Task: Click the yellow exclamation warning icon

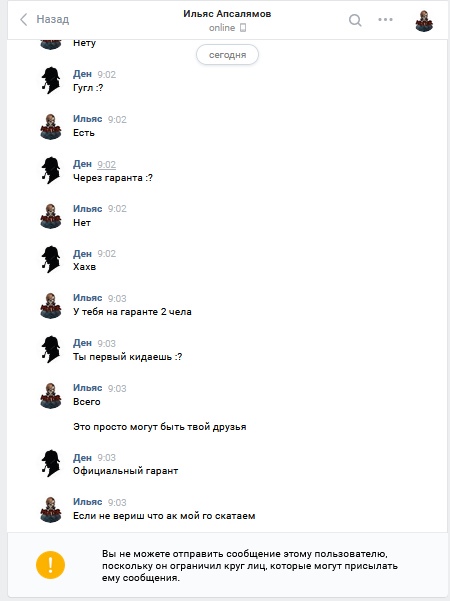Action: point(51,565)
